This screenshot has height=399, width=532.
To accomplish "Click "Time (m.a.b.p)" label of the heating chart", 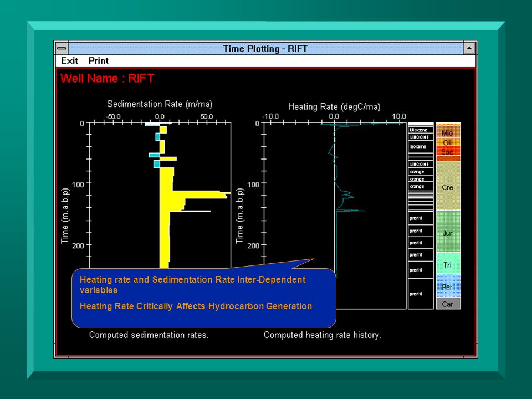I will point(239,216).
